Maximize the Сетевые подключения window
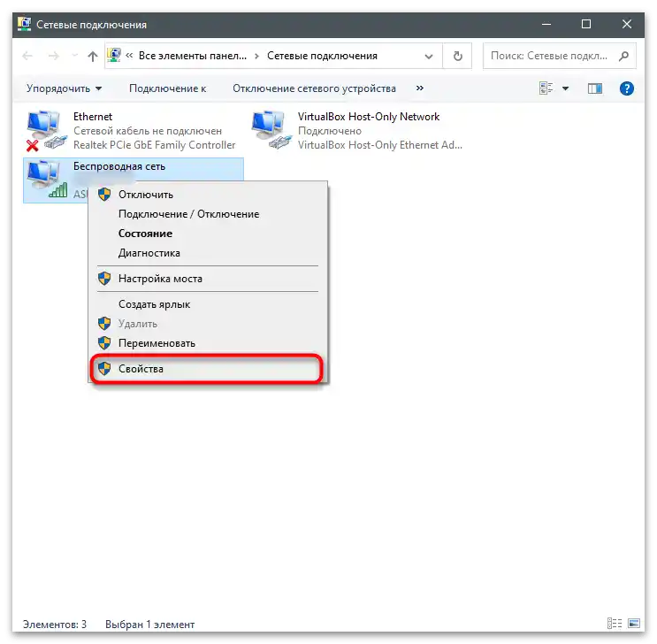 586,24
